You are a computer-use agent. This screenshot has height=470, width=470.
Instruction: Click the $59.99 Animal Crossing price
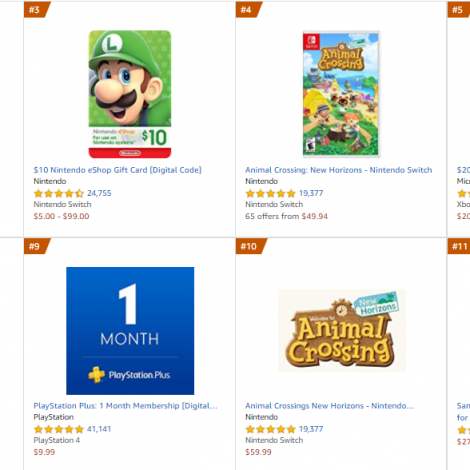point(258,452)
